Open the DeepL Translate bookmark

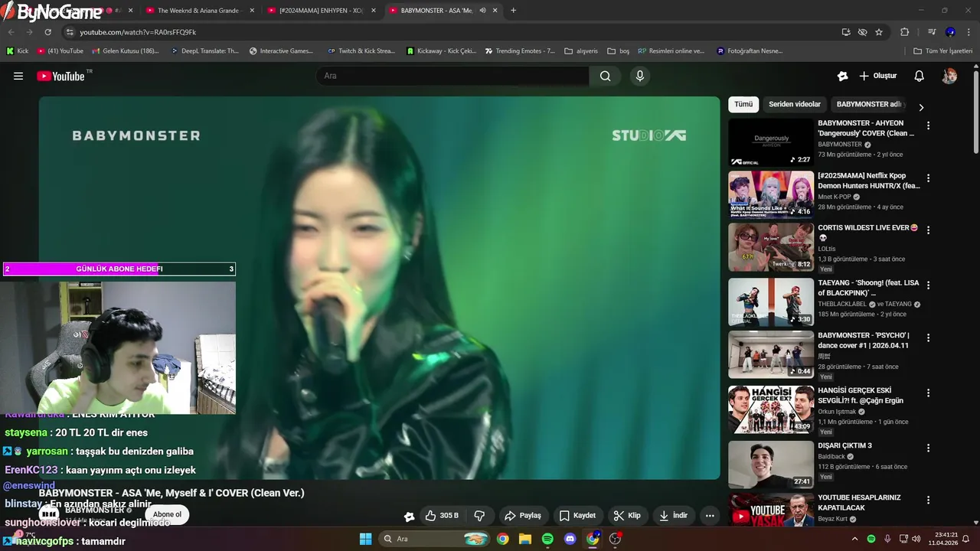(204, 51)
